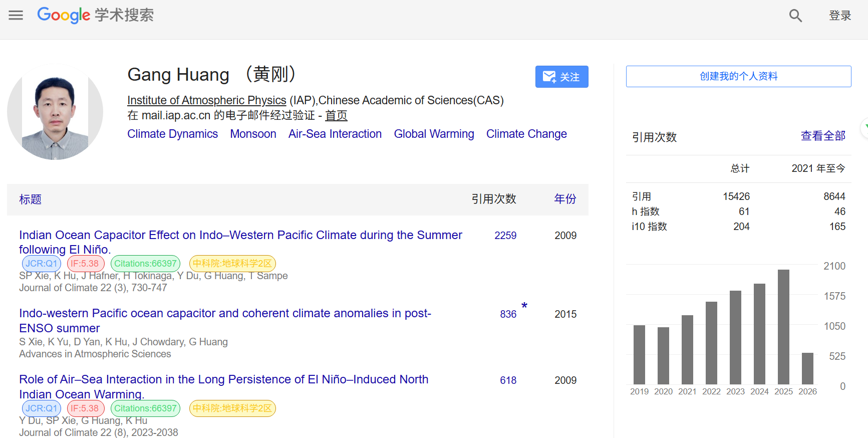This screenshot has height=438, width=868.
Task: Click the Google Scholar logo
Action: click(x=95, y=15)
